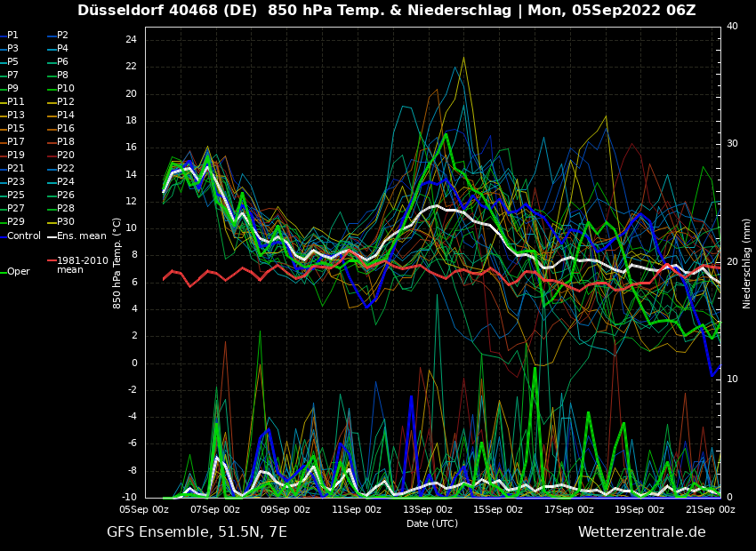Viewport: 756px width, 551px height.
Task: Click the P1 legend entry
Action: tap(12, 36)
